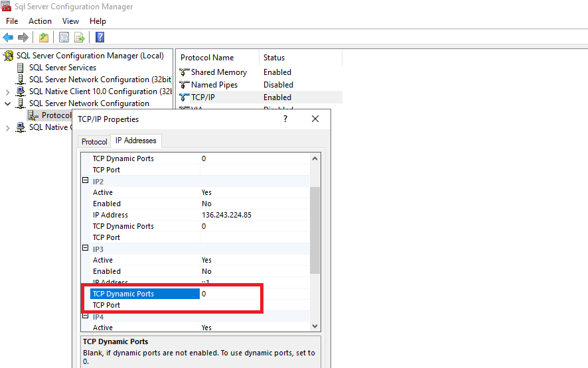Viewport: 588px width, 368px height.
Task: Click the Export List toolbar icon
Action: click(80, 37)
